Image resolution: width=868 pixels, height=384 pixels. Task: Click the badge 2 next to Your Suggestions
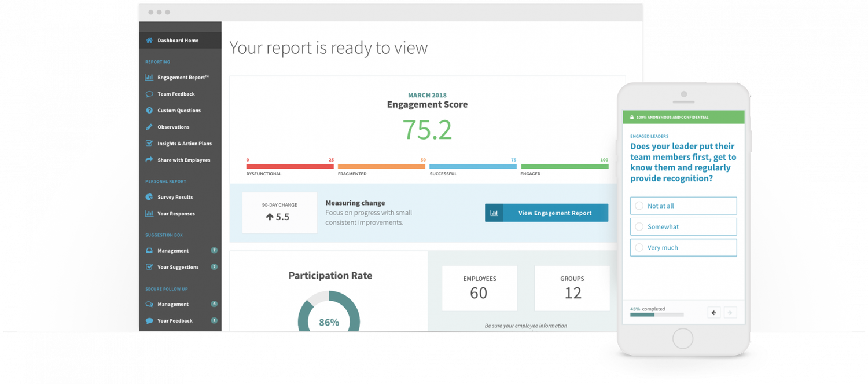tap(214, 267)
